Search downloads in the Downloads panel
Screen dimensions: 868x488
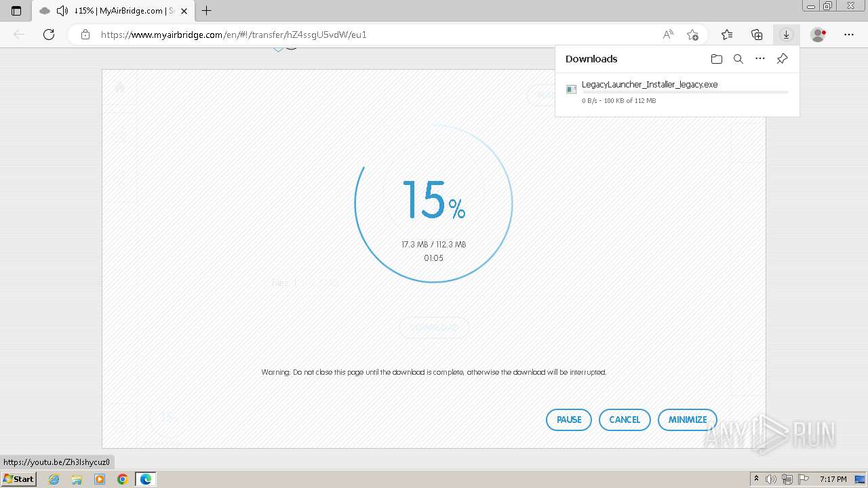[738, 59]
